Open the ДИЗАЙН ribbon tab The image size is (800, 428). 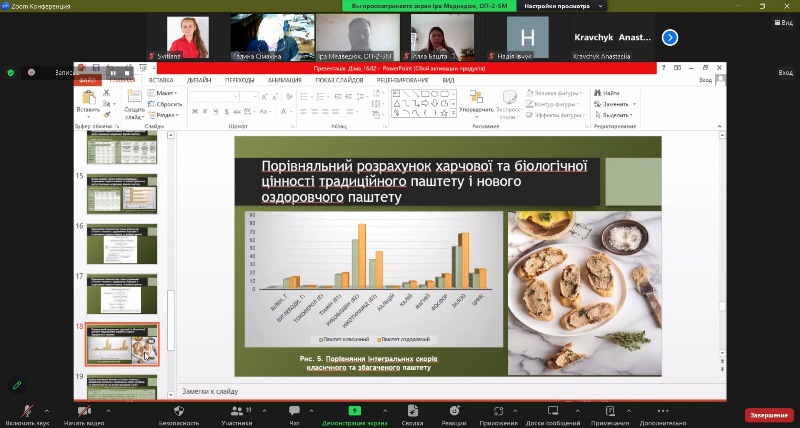click(x=199, y=80)
